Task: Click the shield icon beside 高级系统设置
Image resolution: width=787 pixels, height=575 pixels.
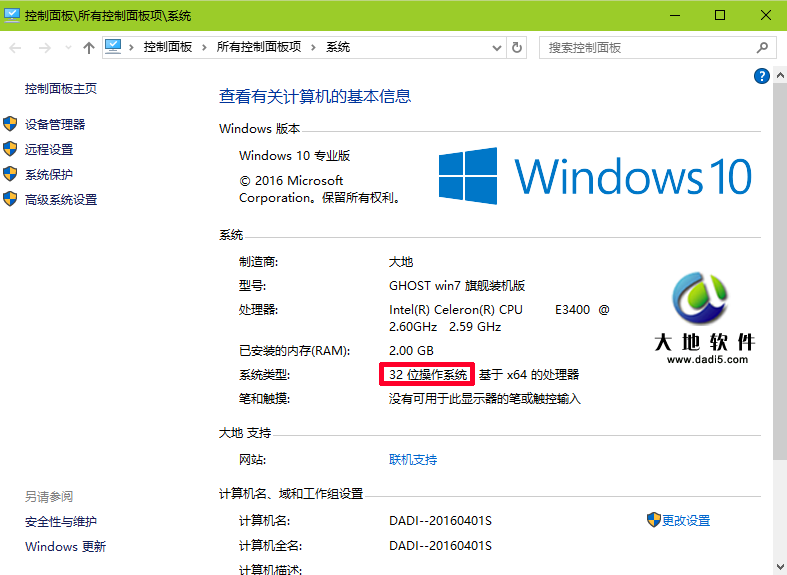Action: (10, 199)
